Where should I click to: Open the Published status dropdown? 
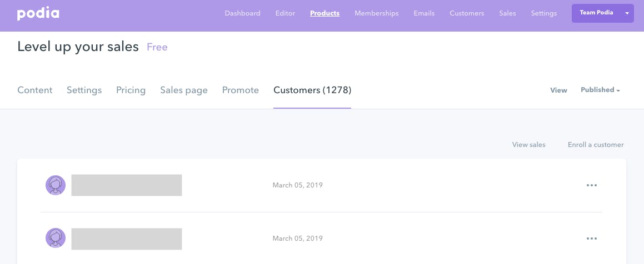click(x=600, y=90)
